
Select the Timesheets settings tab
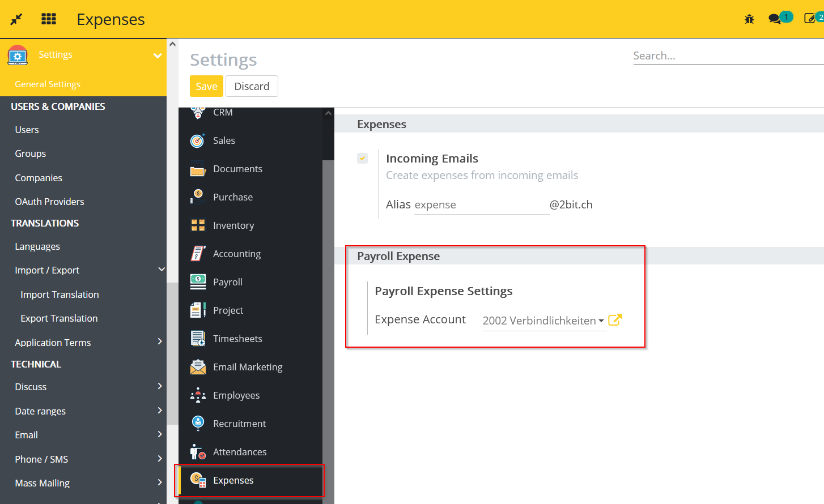(x=237, y=338)
